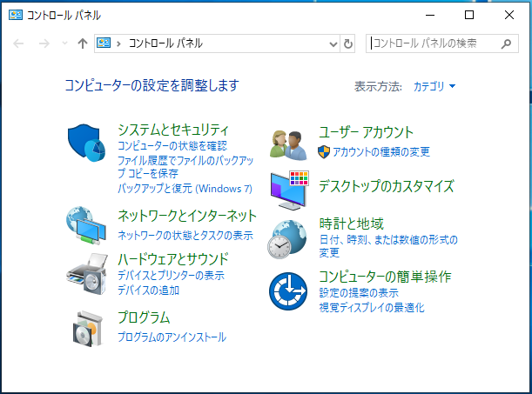Viewport: 532px width, 394px height.
Task: Click the Forward navigation arrow
Action: tap(44, 43)
